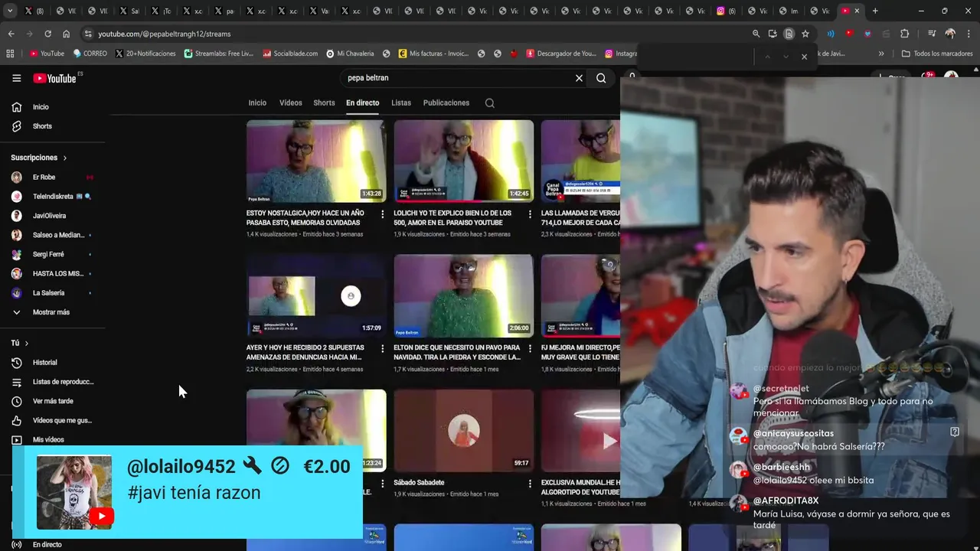Open Listas de reproducción in sidebar
The width and height of the screenshot is (980, 551).
tap(53, 382)
